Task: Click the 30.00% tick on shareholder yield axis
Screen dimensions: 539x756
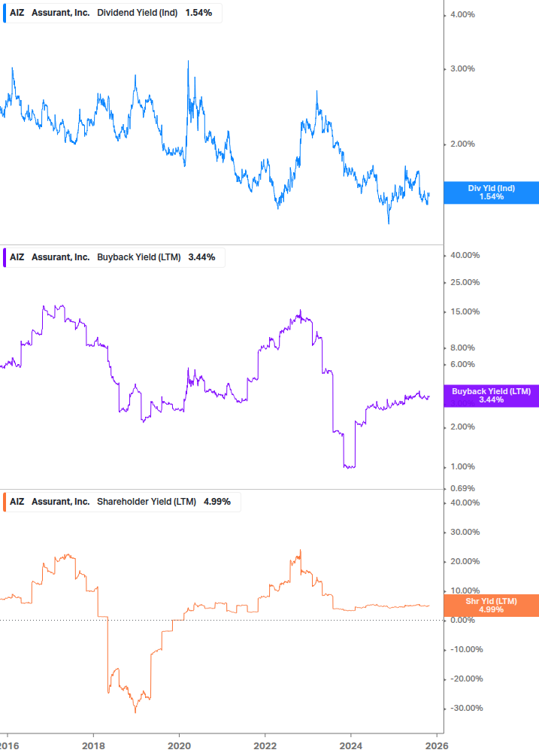Action: coord(465,532)
